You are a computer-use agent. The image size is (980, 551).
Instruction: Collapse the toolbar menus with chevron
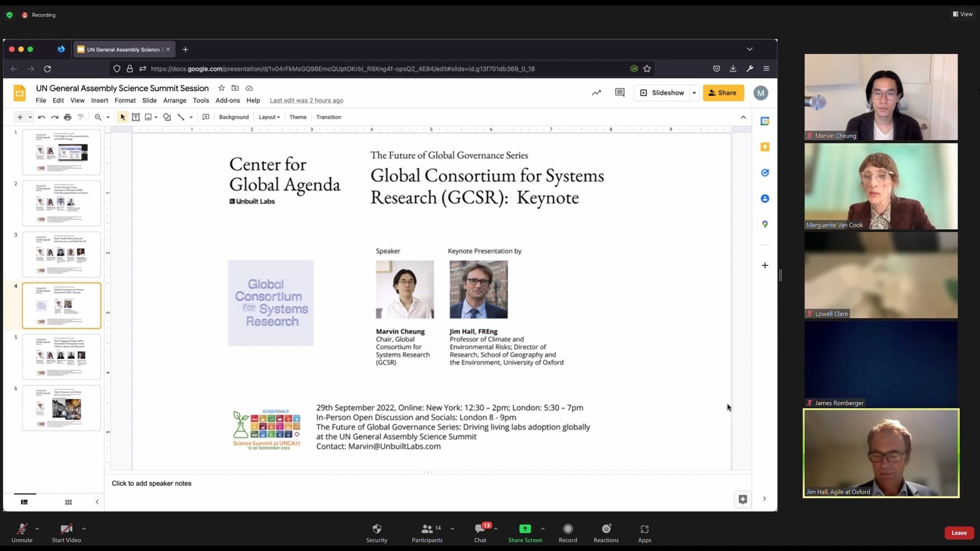tap(743, 117)
